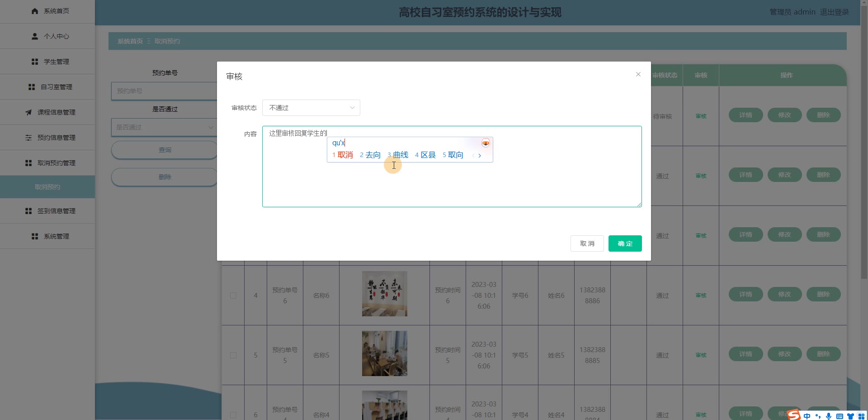868x420 pixels.
Task: Toggle the 中 Chinese/English mode on IME bar
Action: tap(807, 416)
